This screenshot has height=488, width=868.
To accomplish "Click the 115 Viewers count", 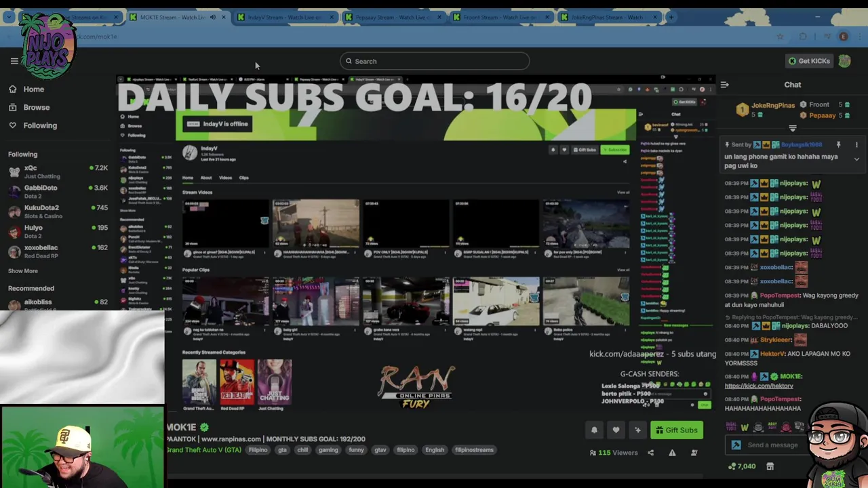I will (614, 453).
